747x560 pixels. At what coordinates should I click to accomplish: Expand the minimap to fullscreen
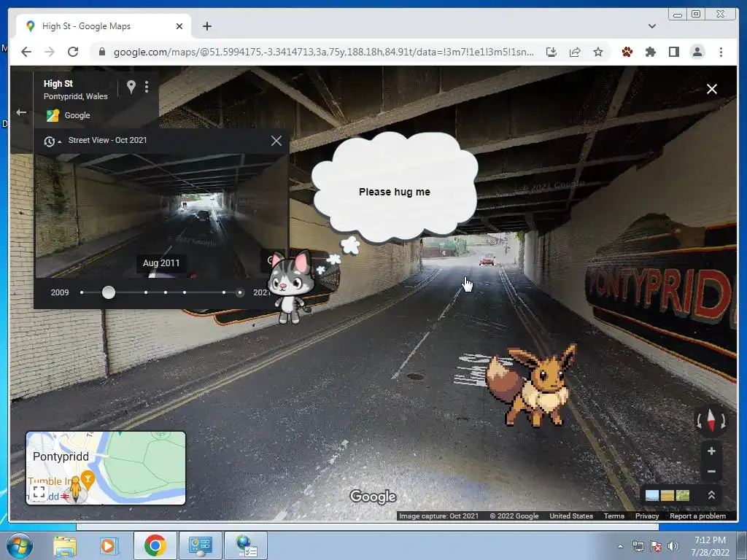[39, 492]
